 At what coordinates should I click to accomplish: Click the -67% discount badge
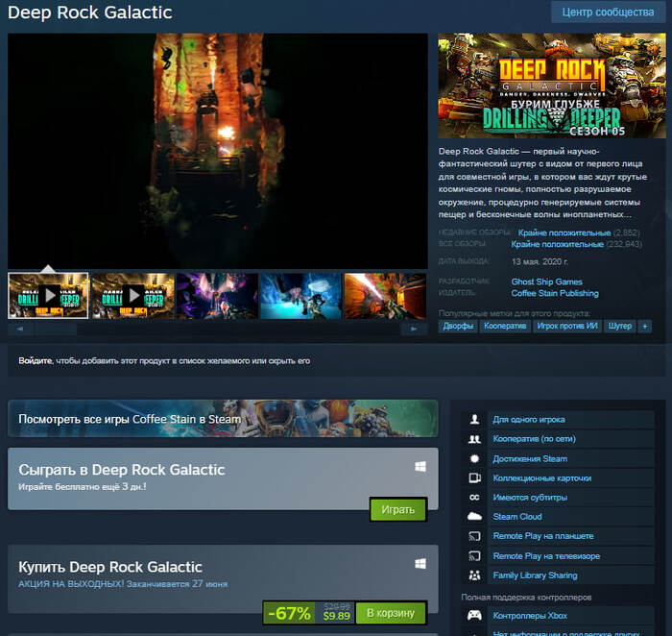point(289,613)
